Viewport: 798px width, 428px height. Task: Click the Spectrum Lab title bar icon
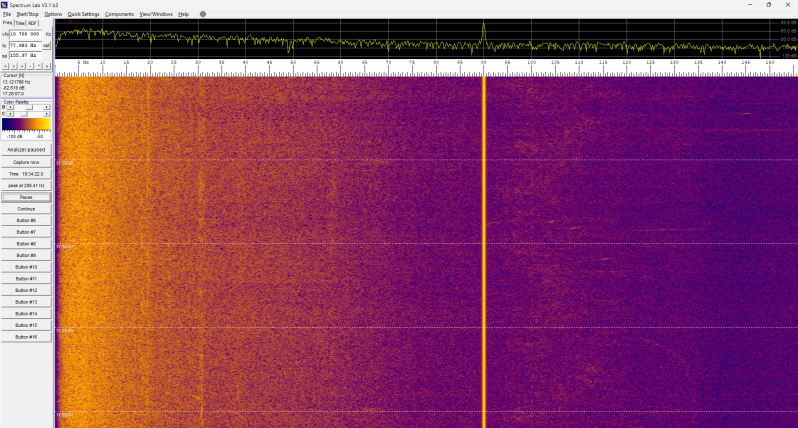coord(4,5)
